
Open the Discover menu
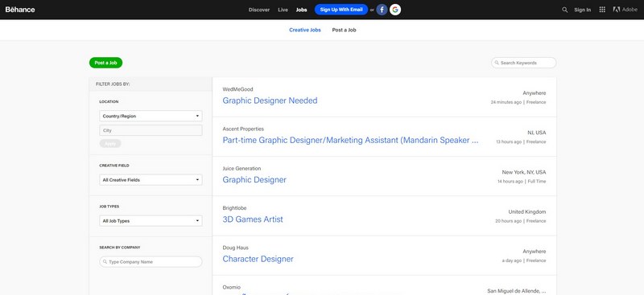click(259, 10)
